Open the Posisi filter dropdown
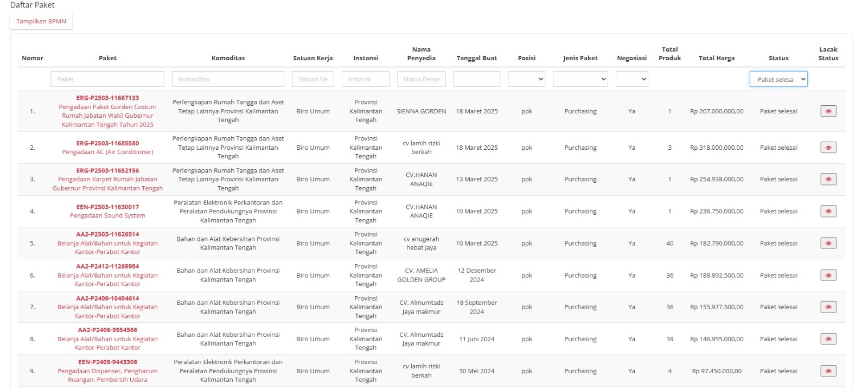 click(x=526, y=79)
